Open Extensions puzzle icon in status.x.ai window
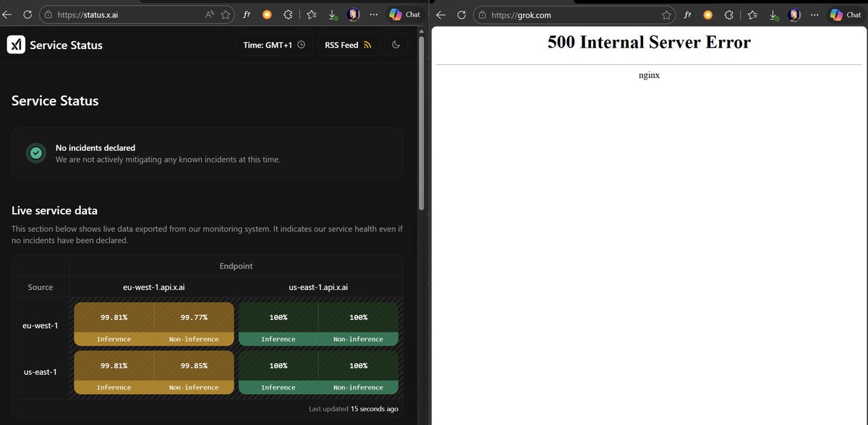This screenshot has width=868, height=425. point(288,14)
